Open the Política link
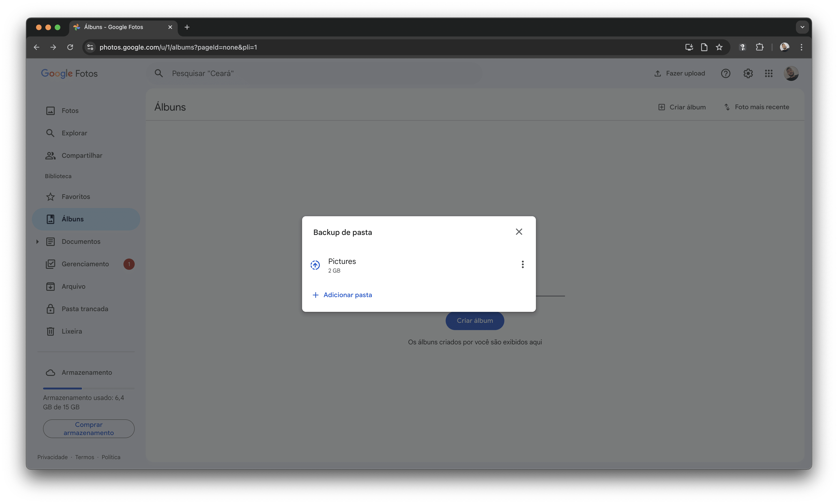 click(111, 457)
